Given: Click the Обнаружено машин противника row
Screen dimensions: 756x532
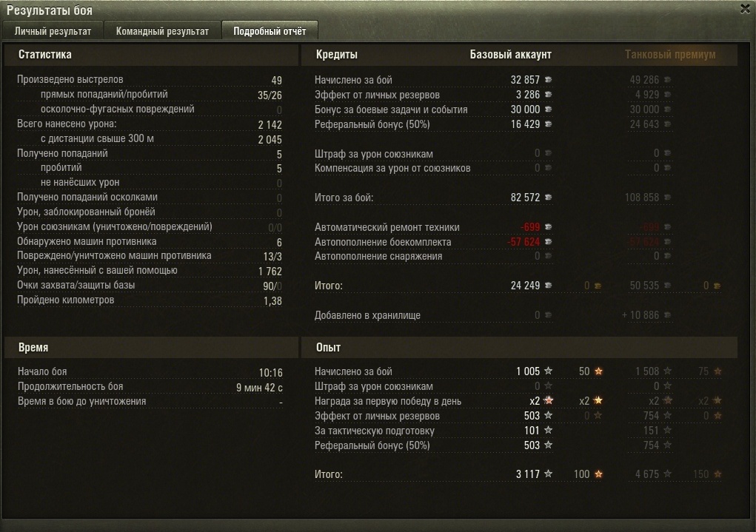Looking at the screenshot, I should (x=150, y=241).
